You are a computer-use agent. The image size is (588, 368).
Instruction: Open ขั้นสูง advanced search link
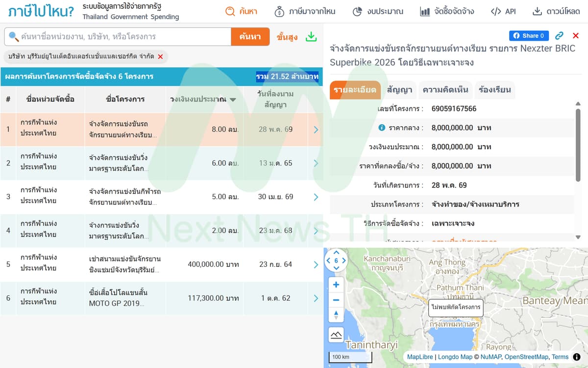click(x=287, y=37)
